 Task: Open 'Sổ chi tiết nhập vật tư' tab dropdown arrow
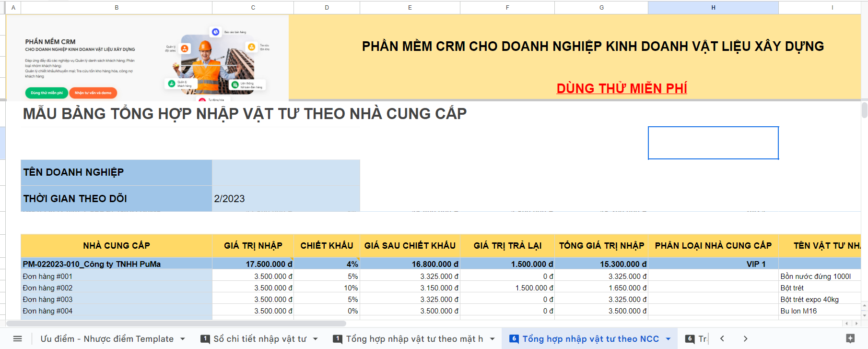point(316,339)
